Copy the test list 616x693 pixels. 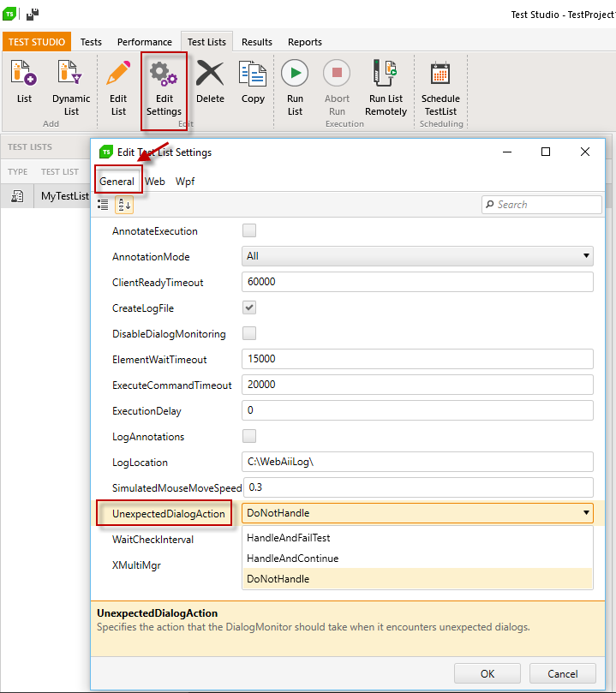253,81
